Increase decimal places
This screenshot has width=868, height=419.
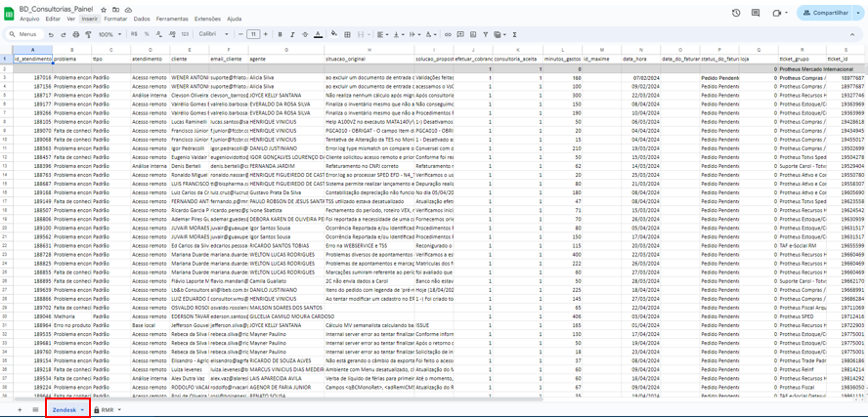point(172,34)
